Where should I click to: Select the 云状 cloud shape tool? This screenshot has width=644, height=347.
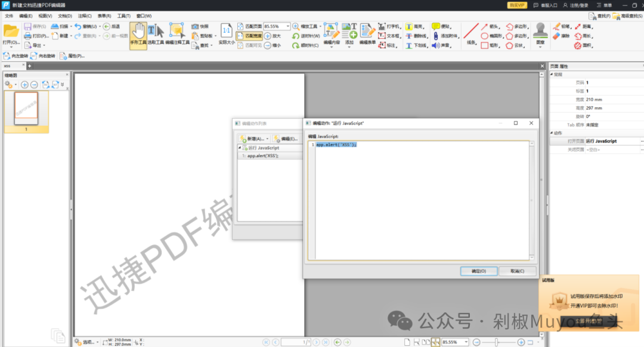[510, 45]
